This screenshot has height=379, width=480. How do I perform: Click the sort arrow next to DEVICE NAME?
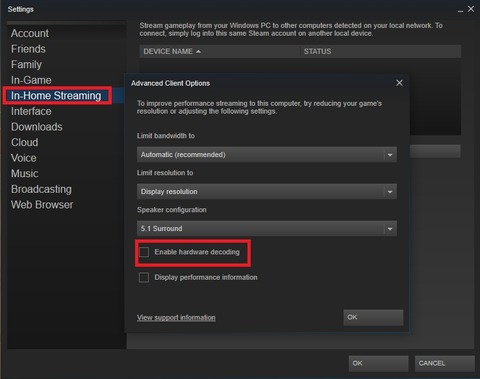click(198, 51)
